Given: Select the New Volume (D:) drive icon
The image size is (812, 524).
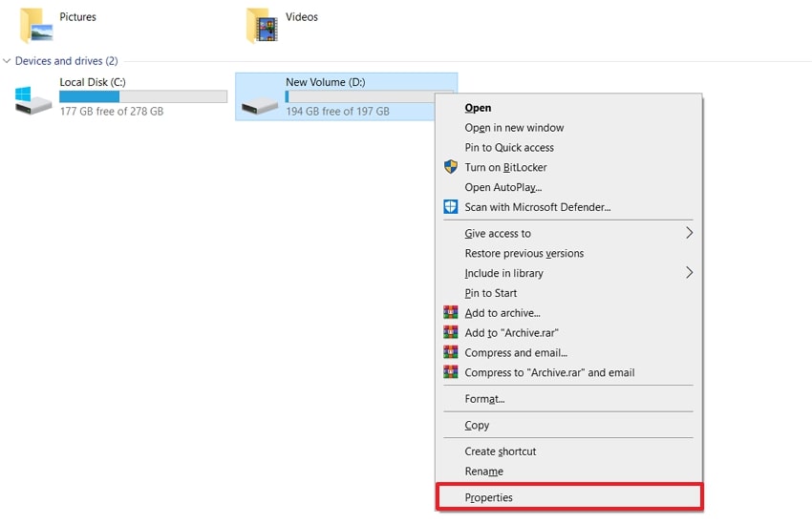Looking at the screenshot, I should tap(260, 104).
